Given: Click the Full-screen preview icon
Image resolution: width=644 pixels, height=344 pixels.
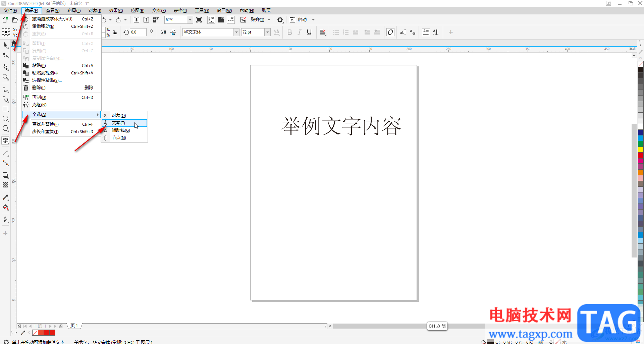Looking at the screenshot, I should coord(199,20).
